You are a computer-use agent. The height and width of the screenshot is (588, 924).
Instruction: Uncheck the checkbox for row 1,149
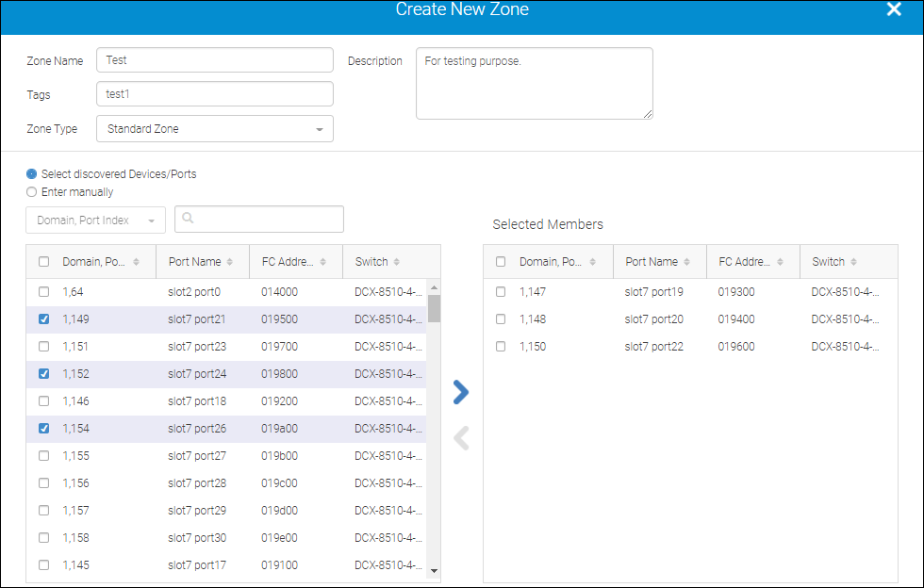42,319
